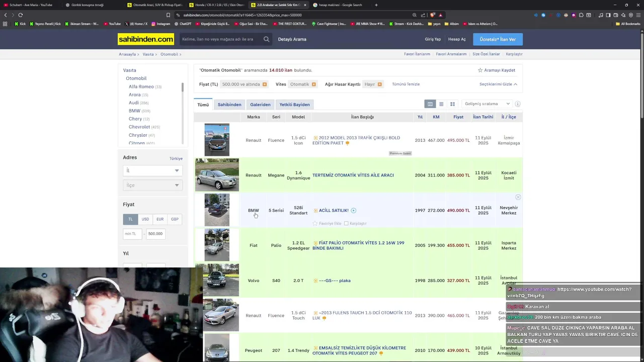Open Renault Megane listing thumbnail

217,175
